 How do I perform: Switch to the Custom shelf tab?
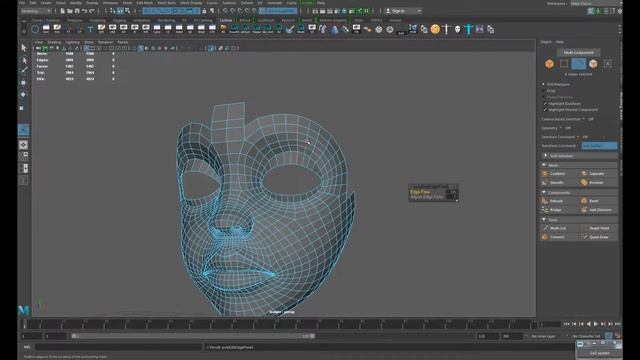tap(226, 20)
